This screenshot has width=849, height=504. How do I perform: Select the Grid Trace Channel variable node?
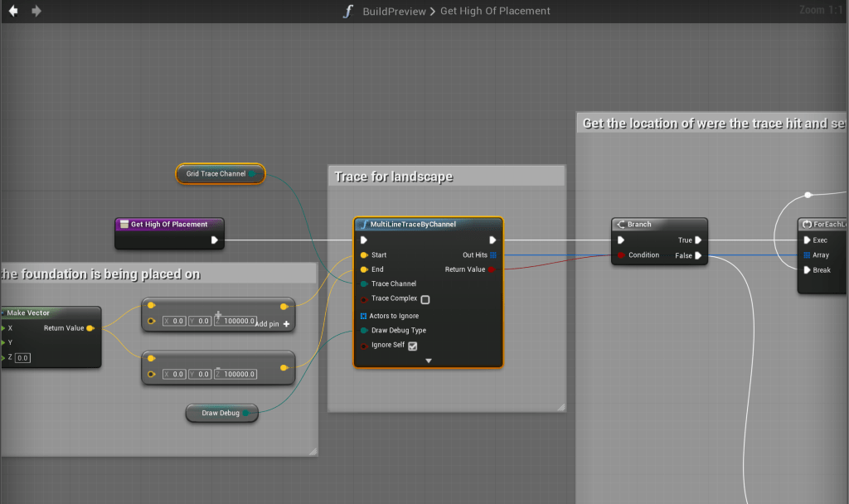pyautogui.click(x=216, y=174)
